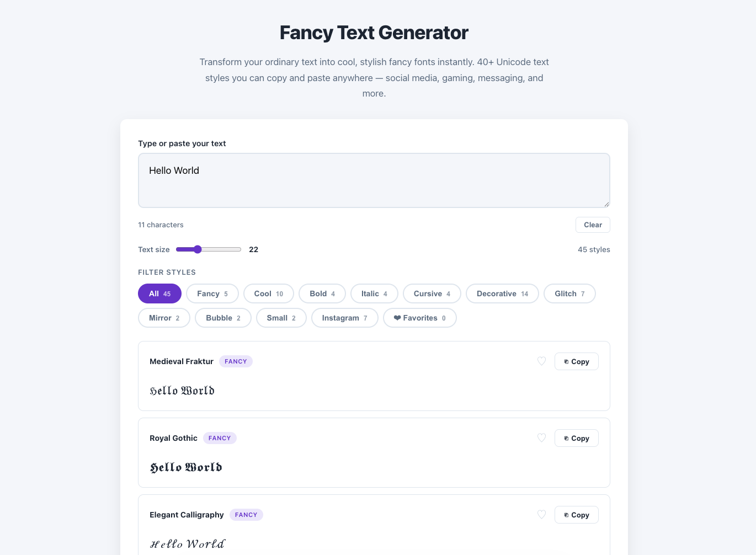Viewport: 756px width, 555px height.
Task: Click the heart icon in the Favorites filter
Action: pos(398,318)
